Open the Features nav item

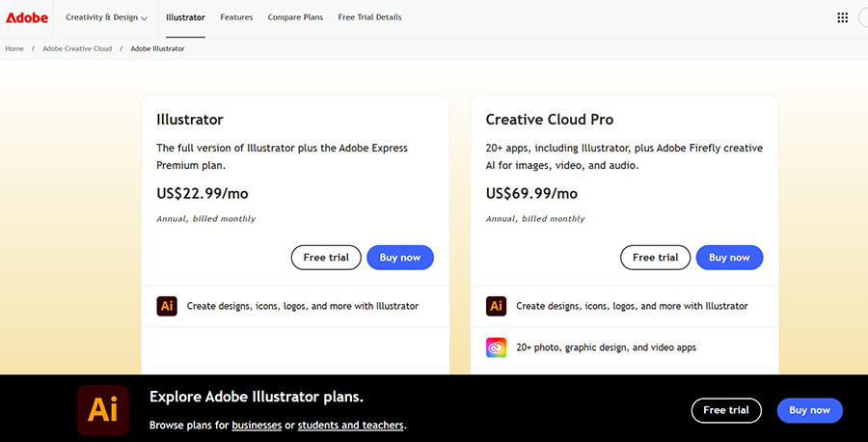(x=236, y=17)
